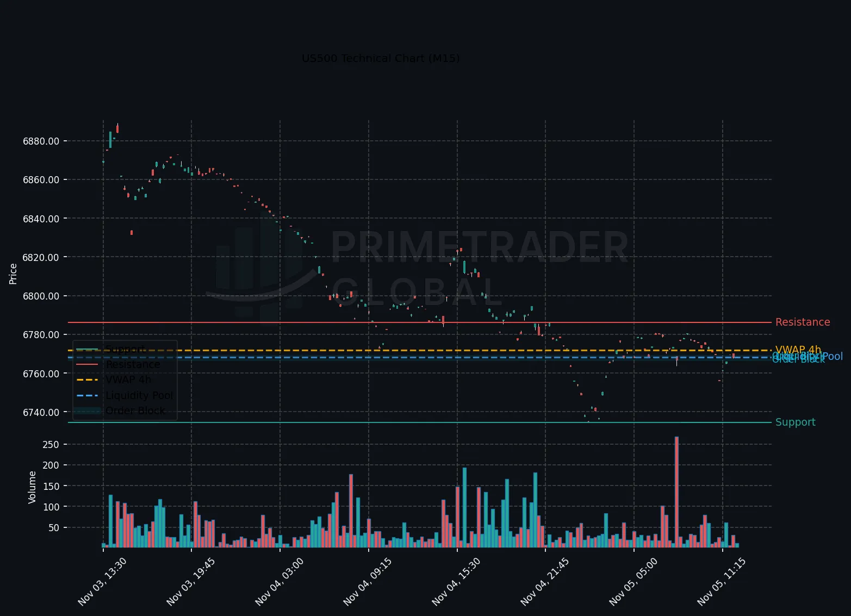The width and height of the screenshot is (851, 616).
Task: Select the 200 volume axis label
Action: point(51,465)
